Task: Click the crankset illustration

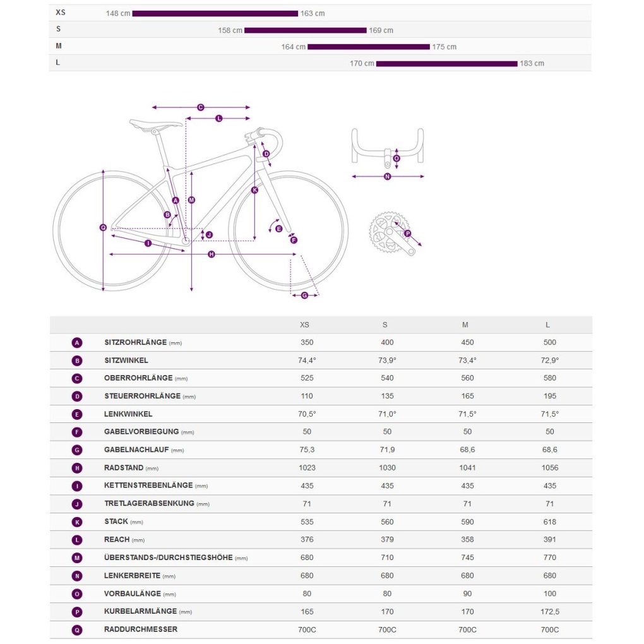Action: 390,234
